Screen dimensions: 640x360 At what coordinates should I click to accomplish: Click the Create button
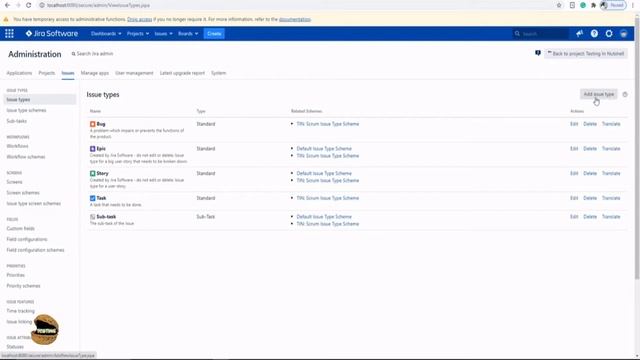click(x=214, y=33)
